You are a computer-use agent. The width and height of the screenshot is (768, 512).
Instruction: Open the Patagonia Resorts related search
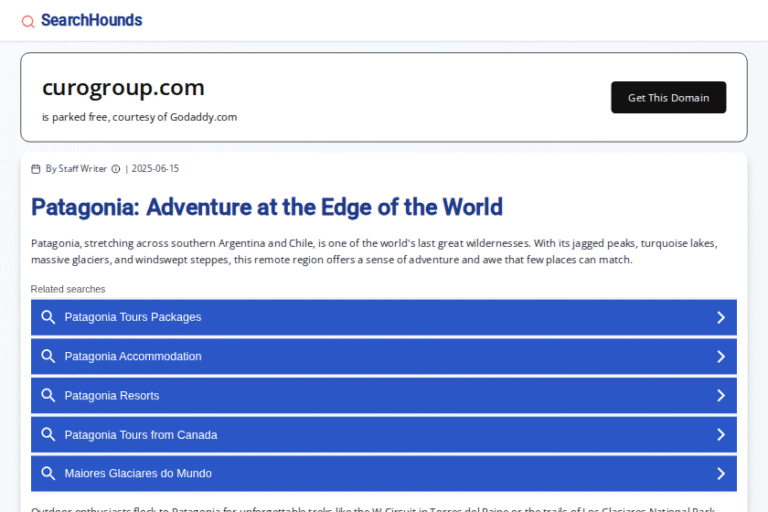click(x=112, y=395)
